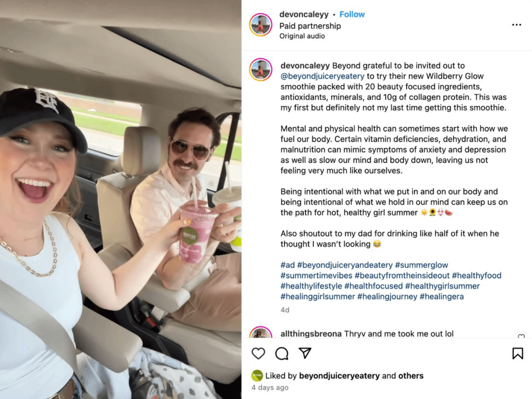
Task: Save the post with the bookmark icon
Action: 518,353
